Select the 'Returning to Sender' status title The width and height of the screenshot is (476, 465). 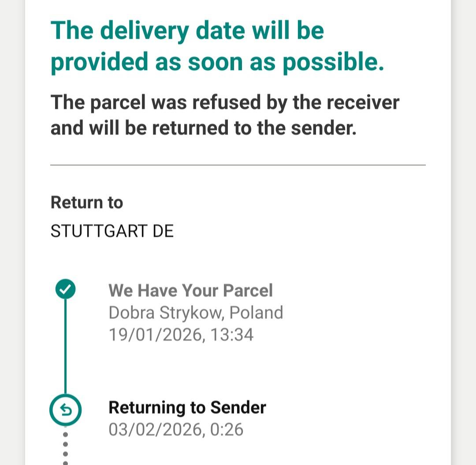(x=187, y=407)
